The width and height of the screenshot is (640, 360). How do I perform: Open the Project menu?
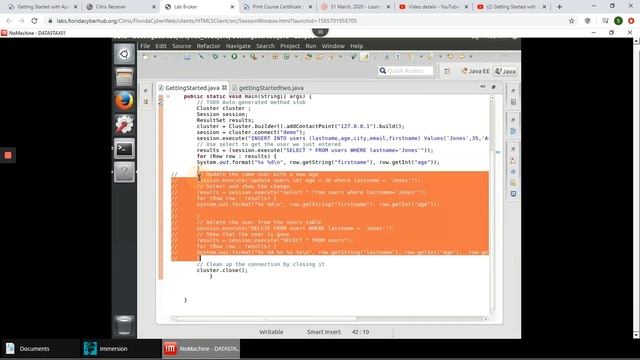pos(290,46)
